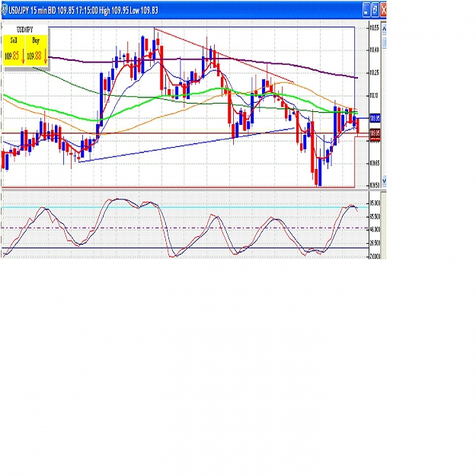Click the dark red price tag on price axis
476x476 pixels.
pos(375,133)
